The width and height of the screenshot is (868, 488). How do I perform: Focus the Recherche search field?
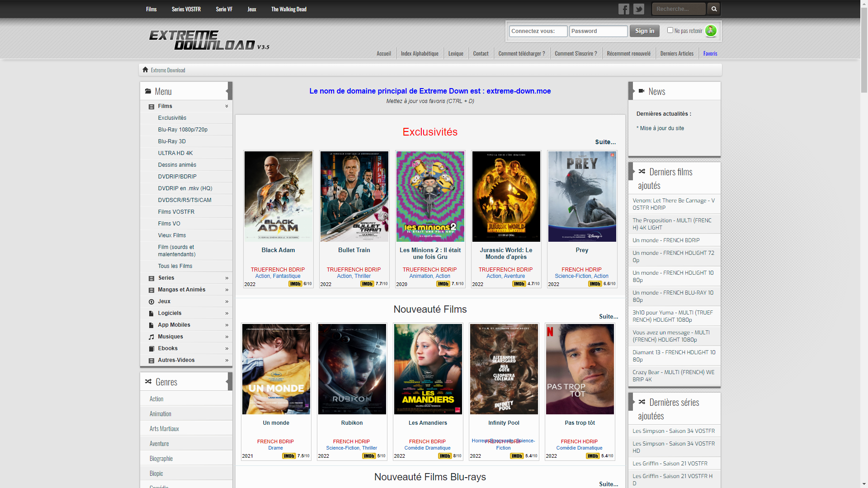point(678,9)
